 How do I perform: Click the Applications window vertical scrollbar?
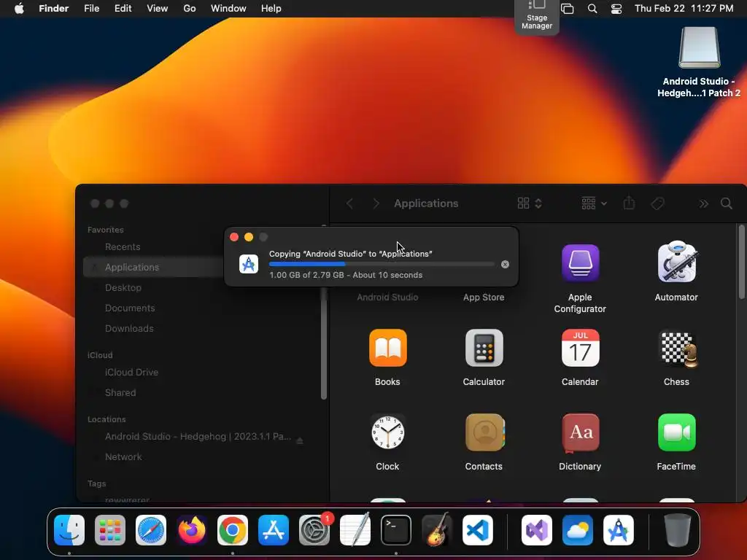[x=741, y=262]
